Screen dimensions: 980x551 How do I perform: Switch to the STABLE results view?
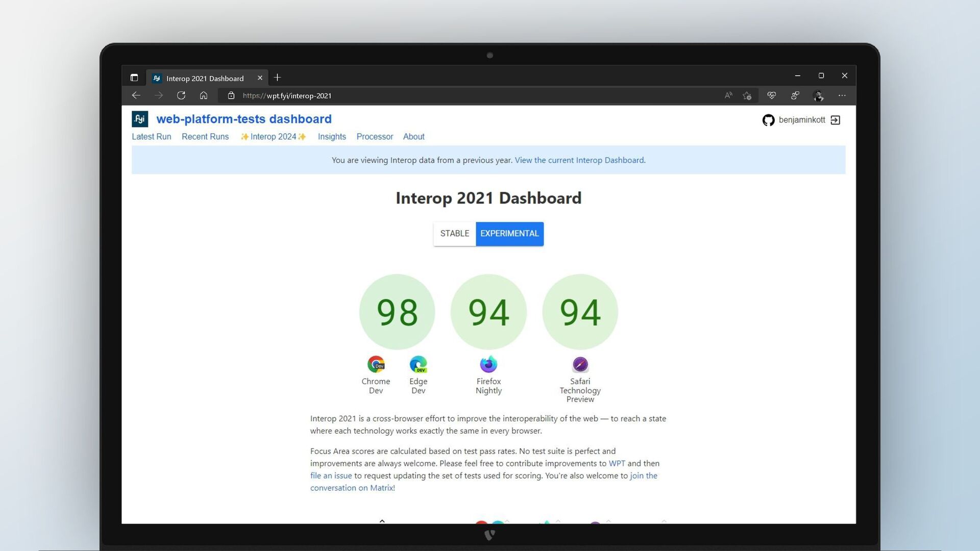(x=455, y=234)
